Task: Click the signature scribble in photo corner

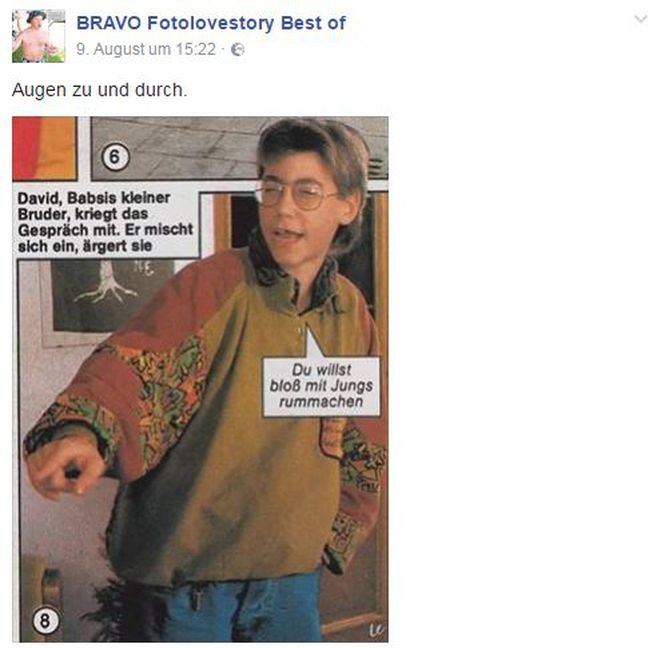Action: [x=376, y=630]
